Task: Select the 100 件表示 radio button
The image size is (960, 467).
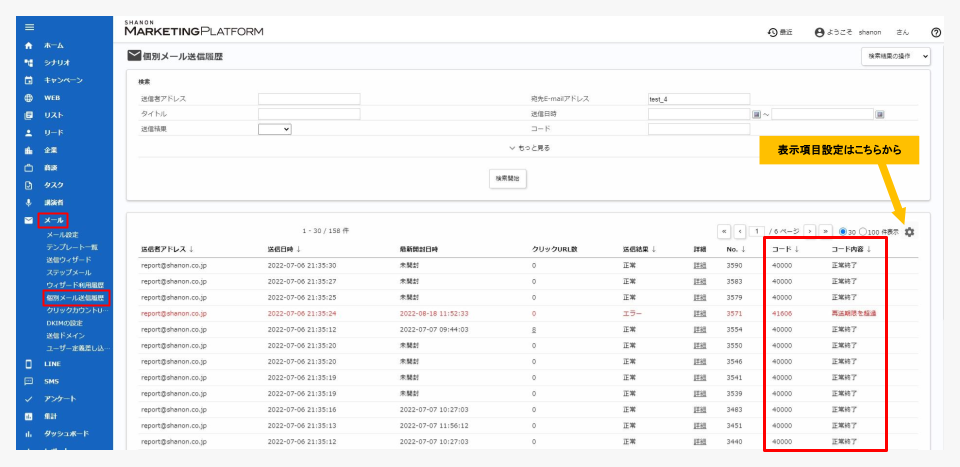Action: click(863, 232)
